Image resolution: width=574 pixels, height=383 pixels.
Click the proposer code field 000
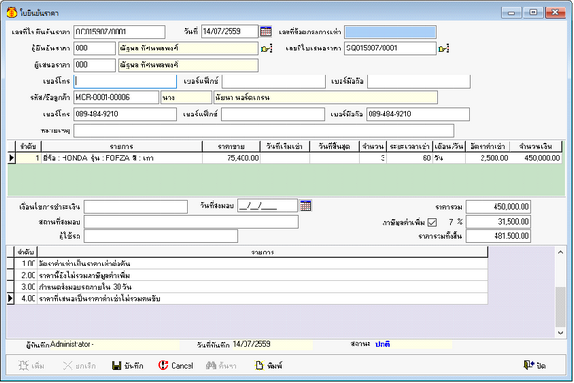click(x=94, y=65)
